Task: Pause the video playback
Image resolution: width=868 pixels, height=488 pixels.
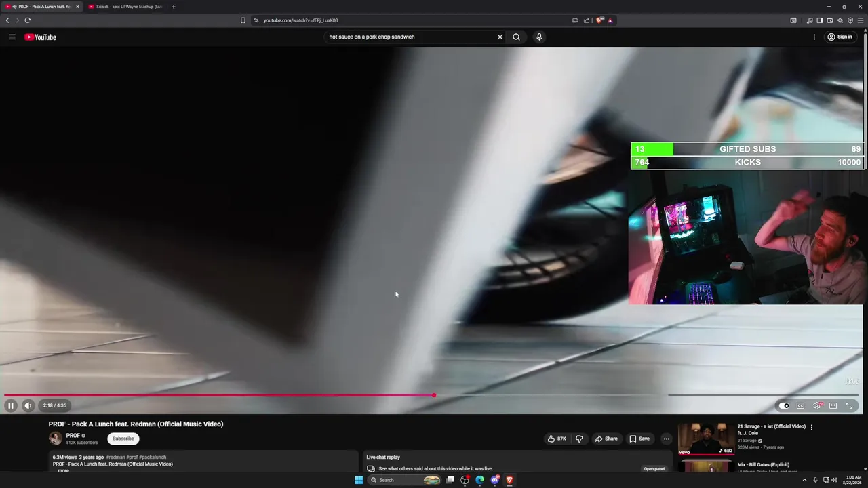Action: (11, 405)
